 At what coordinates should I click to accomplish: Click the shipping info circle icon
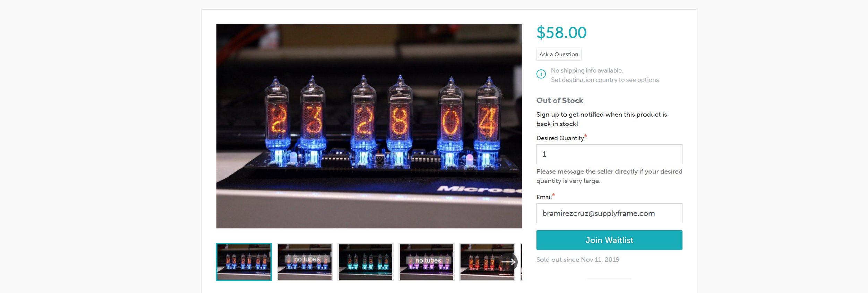coord(541,74)
